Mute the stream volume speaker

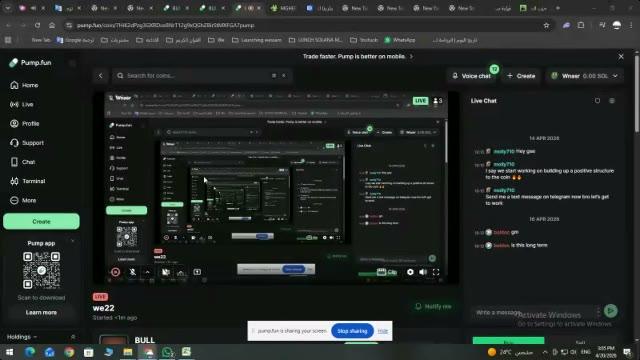423,272
